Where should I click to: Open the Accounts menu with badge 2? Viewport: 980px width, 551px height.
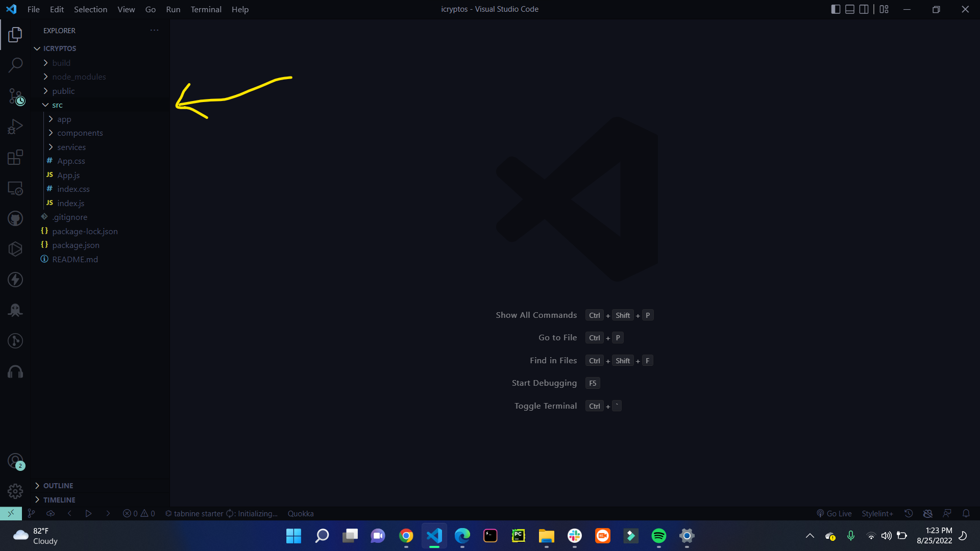click(15, 461)
